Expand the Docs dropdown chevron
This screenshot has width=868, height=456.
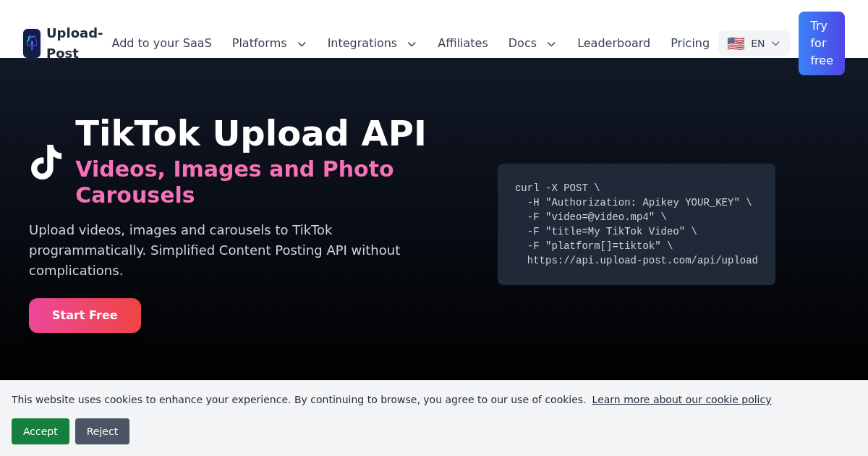click(551, 44)
